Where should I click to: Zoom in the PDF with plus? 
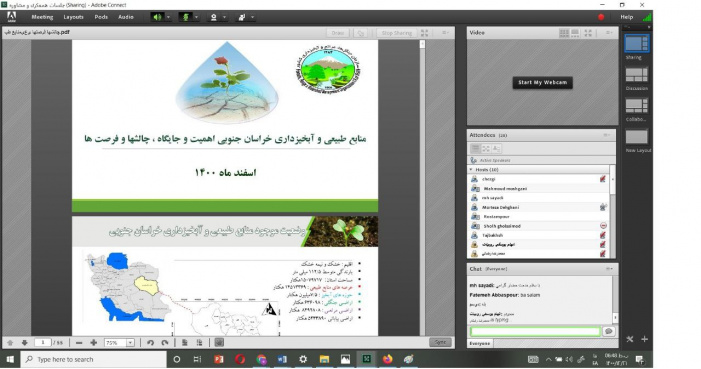coord(93,343)
